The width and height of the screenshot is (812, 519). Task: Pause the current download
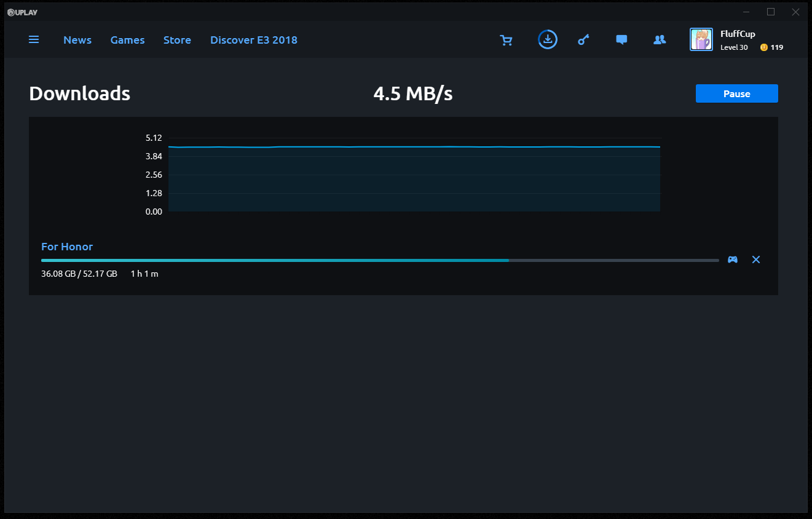point(737,93)
